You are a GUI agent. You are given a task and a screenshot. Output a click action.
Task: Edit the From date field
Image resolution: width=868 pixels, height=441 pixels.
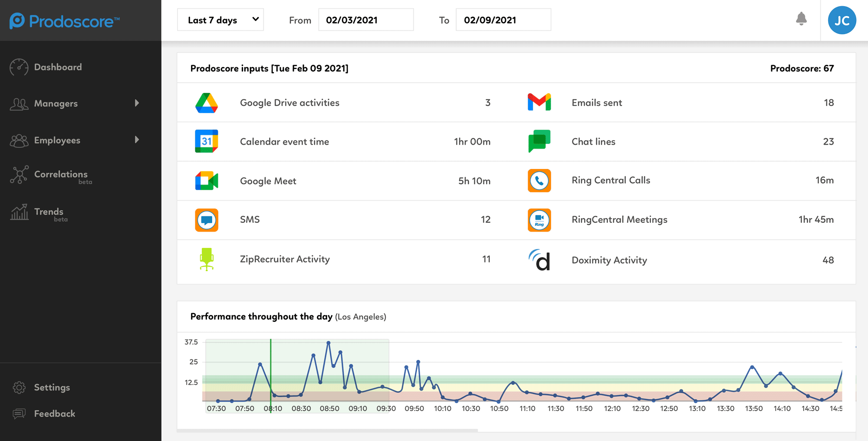click(x=366, y=20)
